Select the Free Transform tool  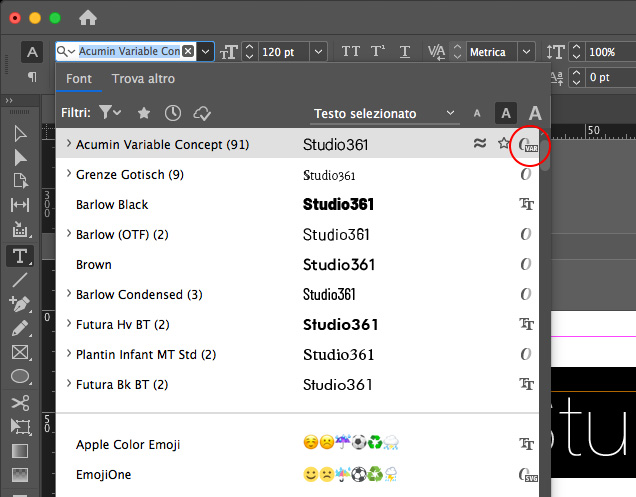tap(20, 427)
